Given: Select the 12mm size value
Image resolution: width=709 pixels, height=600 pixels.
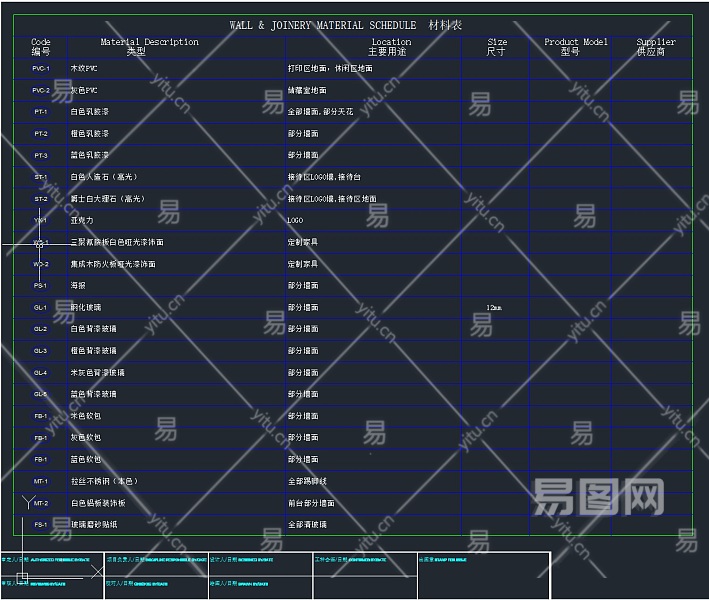Looking at the screenshot, I should click(495, 307).
